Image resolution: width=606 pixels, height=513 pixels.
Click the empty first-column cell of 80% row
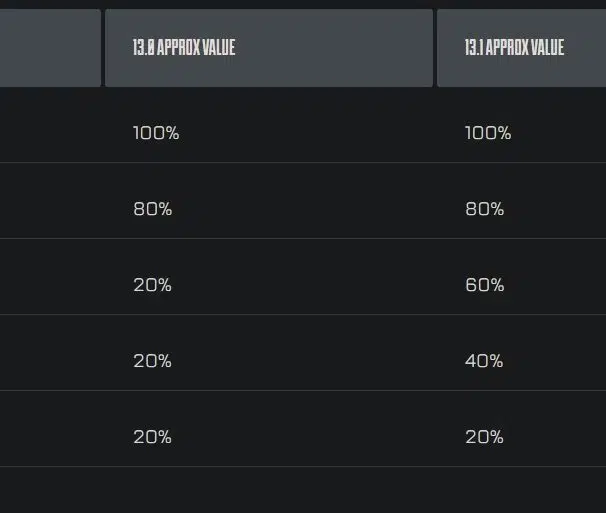[52, 201]
